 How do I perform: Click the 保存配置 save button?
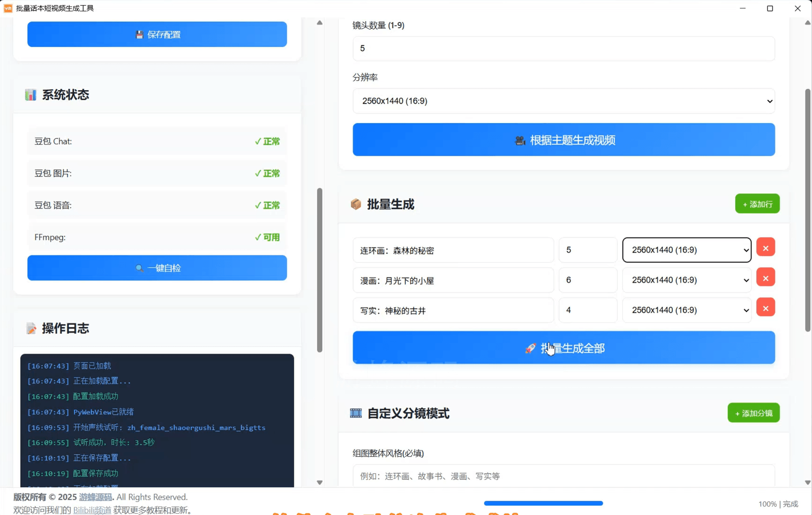pos(157,34)
